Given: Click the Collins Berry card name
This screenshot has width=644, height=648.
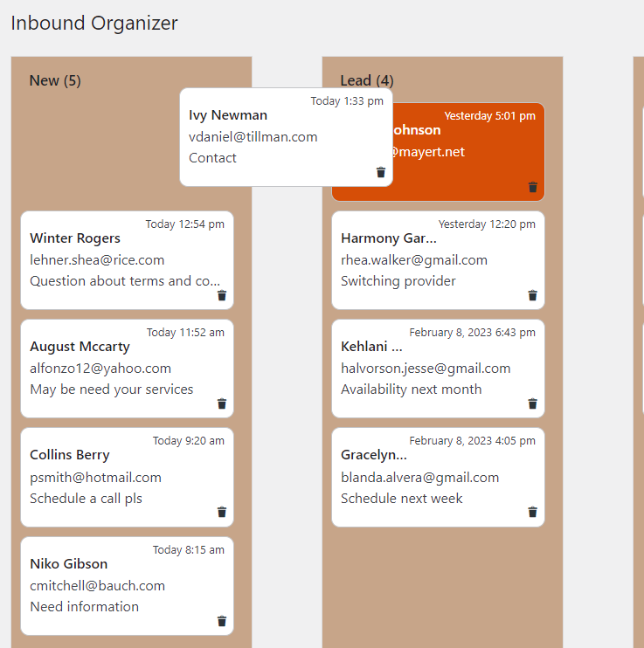Looking at the screenshot, I should (x=70, y=455).
